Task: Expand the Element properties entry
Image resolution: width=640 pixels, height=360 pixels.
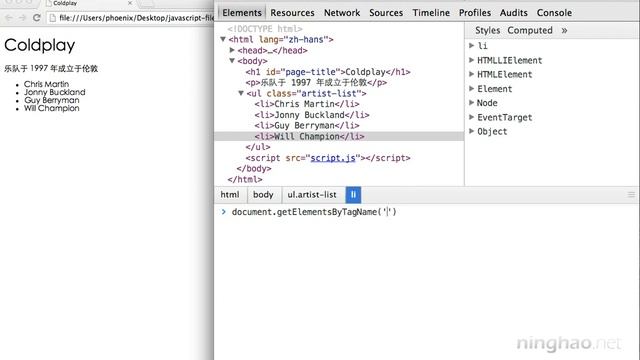Action: 471,88
